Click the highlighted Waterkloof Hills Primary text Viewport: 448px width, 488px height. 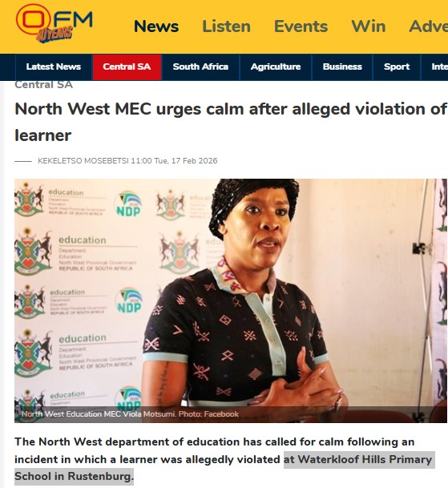(358, 459)
